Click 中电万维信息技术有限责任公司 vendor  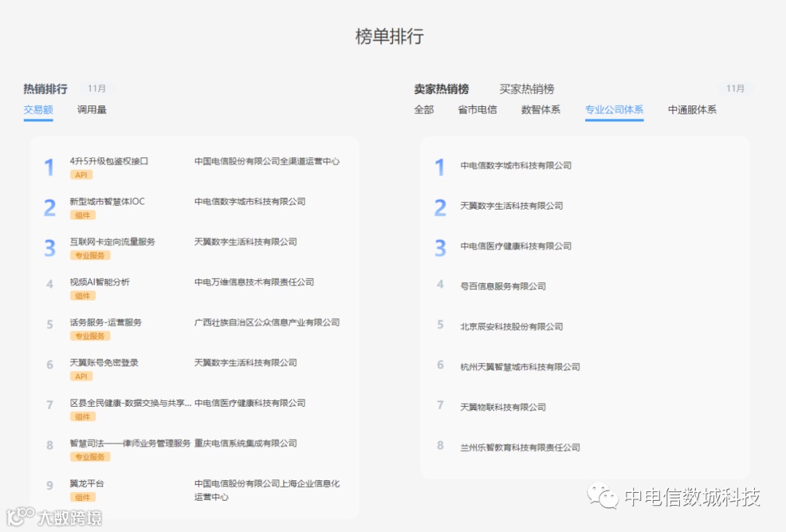254,282
